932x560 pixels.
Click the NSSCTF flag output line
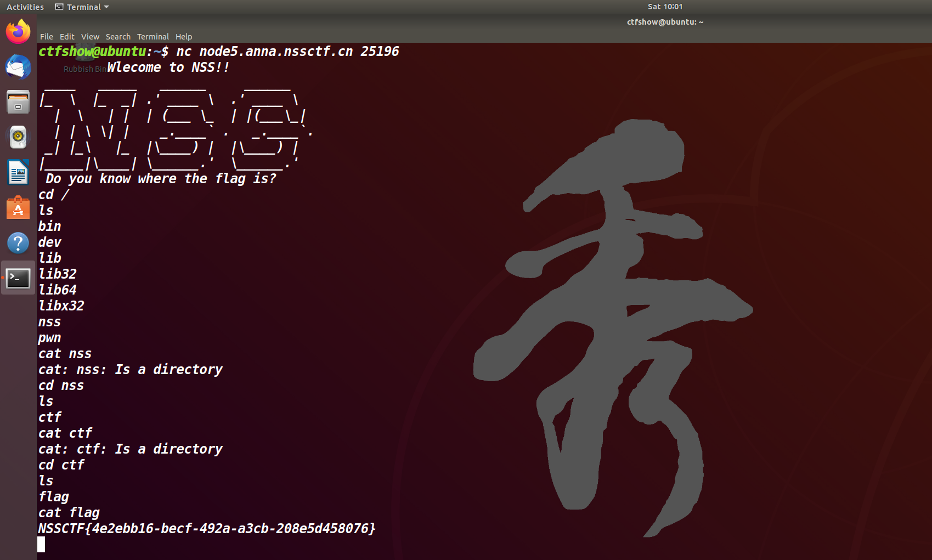(206, 529)
